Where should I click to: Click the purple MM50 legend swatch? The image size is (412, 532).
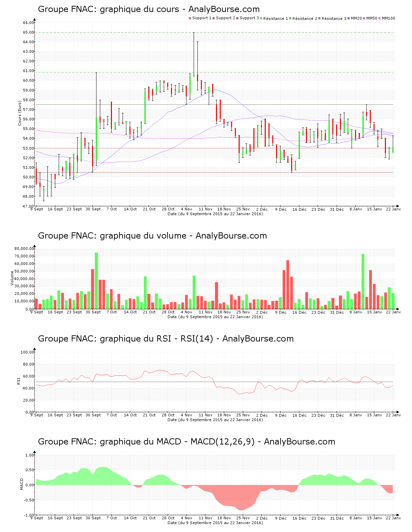364,18
